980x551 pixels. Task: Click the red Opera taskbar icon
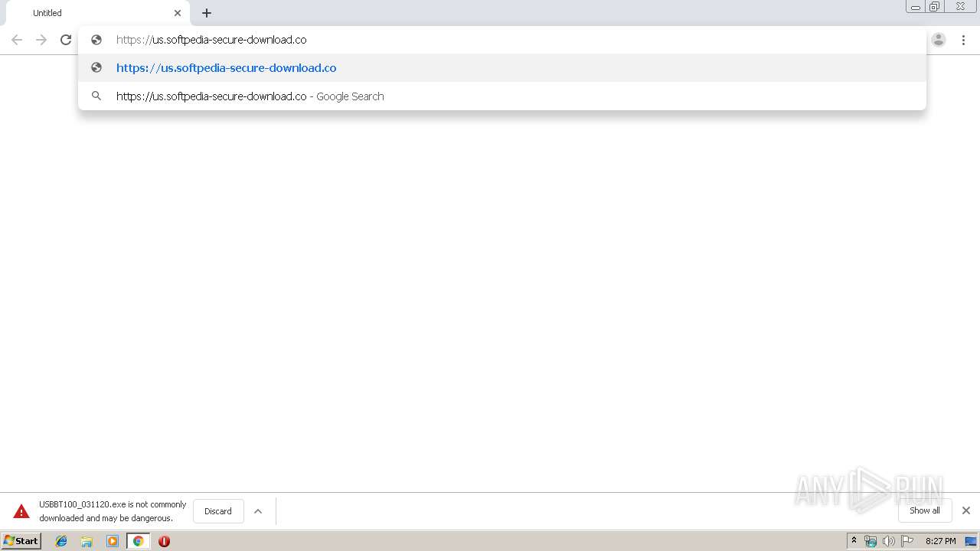(164, 541)
